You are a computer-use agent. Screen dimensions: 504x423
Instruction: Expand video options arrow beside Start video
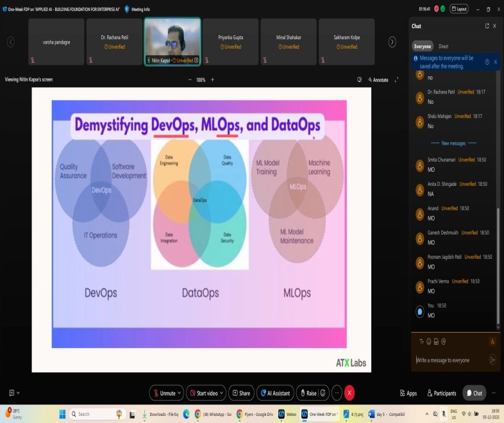pyautogui.click(x=222, y=393)
